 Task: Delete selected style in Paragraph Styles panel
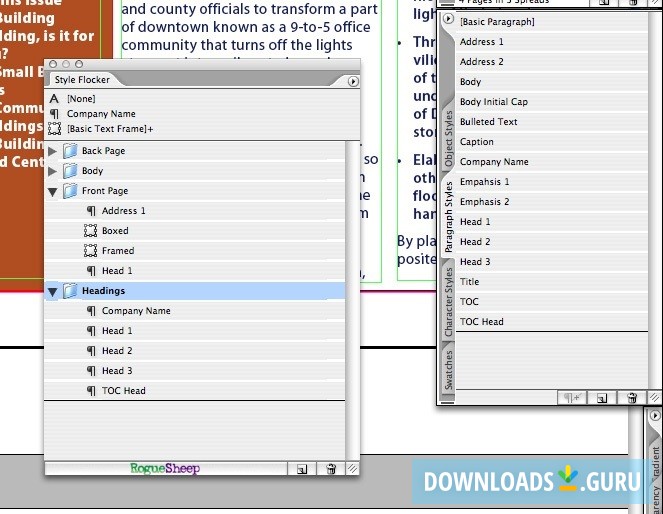pyautogui.click(x=632, y=398)
